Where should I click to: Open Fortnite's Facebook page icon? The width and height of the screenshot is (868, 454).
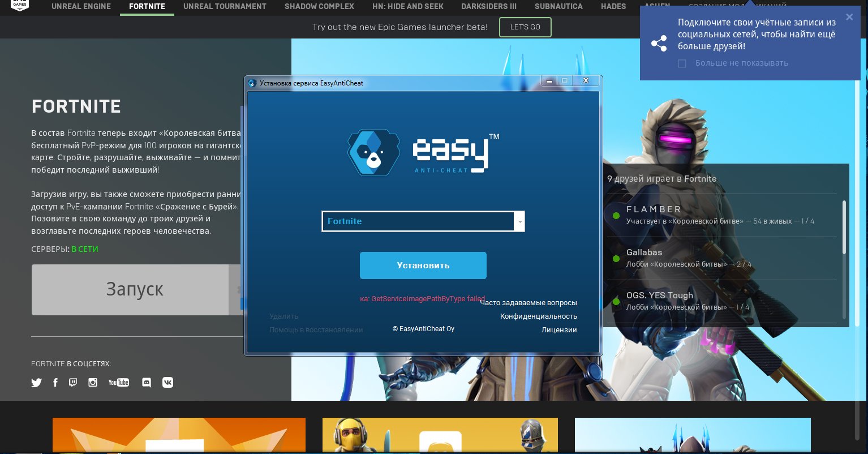(x=55, y=383)
